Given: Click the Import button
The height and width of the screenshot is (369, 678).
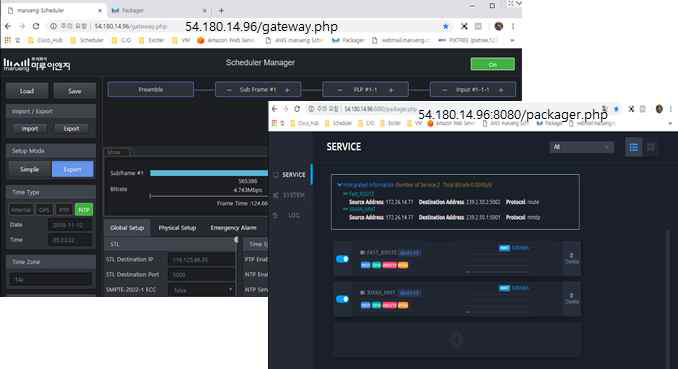Looking at the screenshot, I should point(30,129).
